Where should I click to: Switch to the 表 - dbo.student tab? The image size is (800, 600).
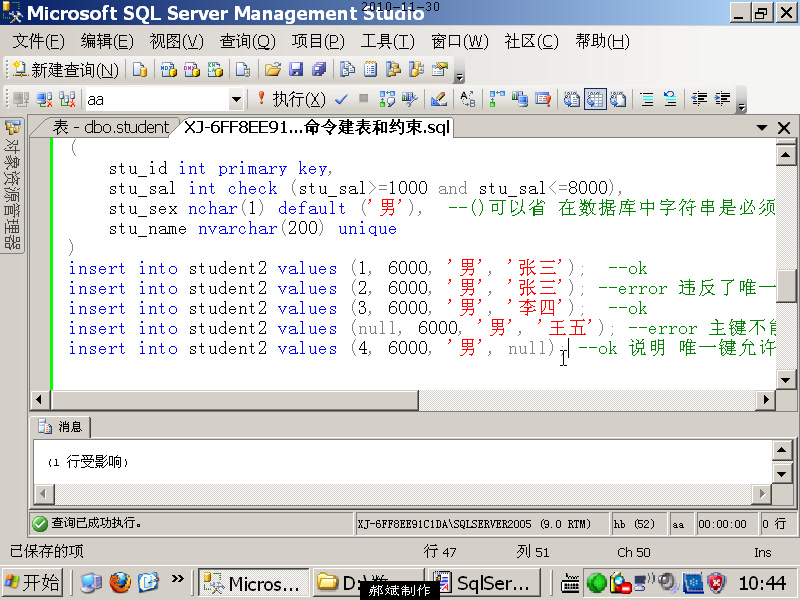111,127
